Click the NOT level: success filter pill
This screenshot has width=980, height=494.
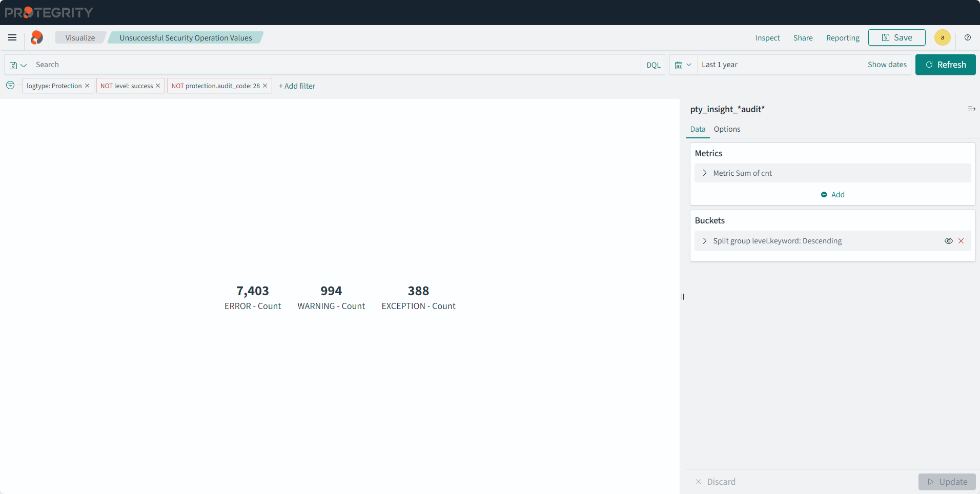click(x=127, y=86)
